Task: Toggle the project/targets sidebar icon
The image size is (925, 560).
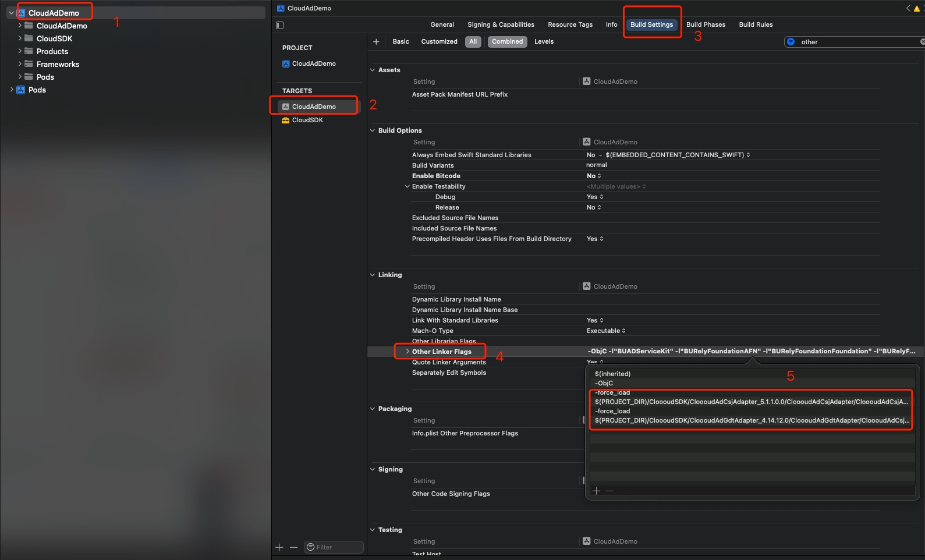Action: pyautogui.click(x=279, y=25)
